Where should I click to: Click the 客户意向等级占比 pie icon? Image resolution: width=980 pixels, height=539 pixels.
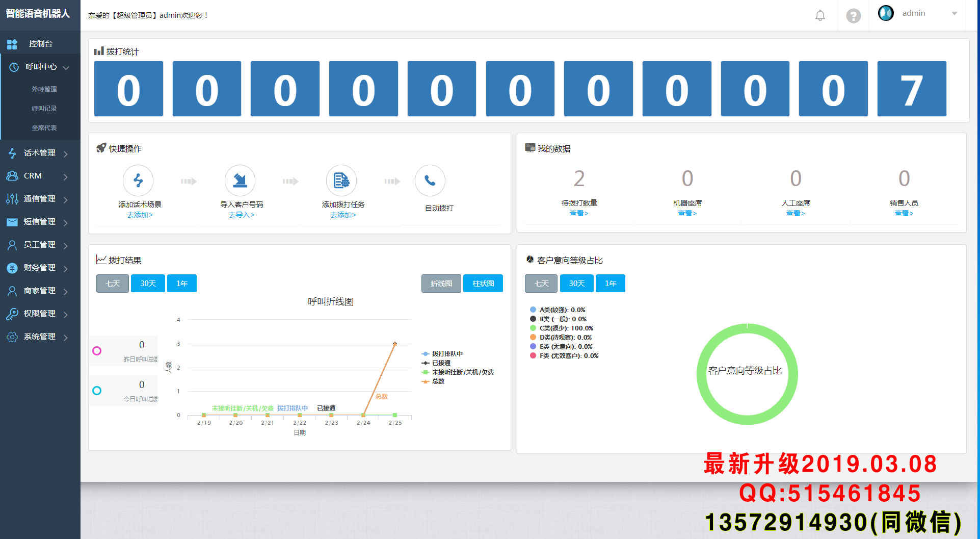coord(530,260)
